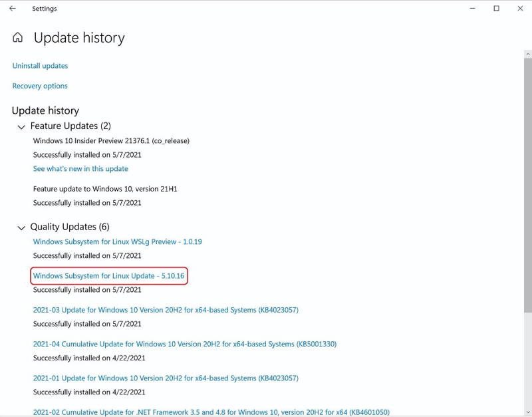Open 2021-04 Cumulative Update KB5001330 link
Image resolution: width=532 pixels, height=417 pixels.
pos(185,344)
